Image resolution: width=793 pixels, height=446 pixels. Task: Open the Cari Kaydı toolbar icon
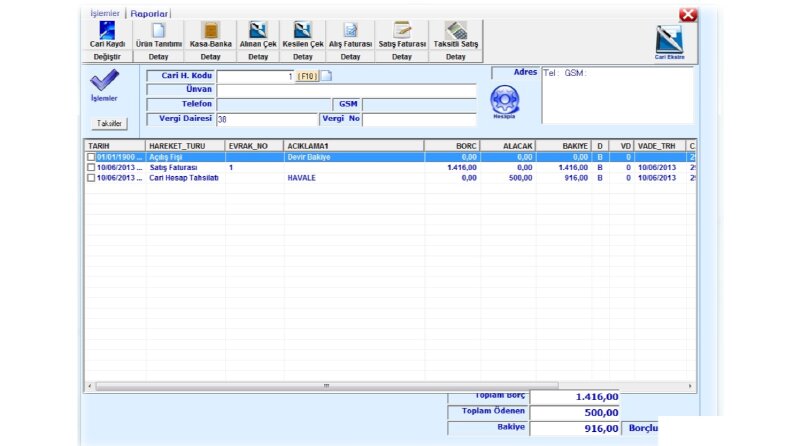coord(107,30)
